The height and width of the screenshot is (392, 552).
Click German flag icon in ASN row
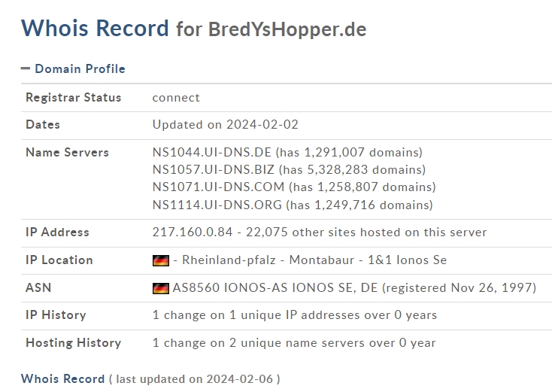click(x=160, y=288)
